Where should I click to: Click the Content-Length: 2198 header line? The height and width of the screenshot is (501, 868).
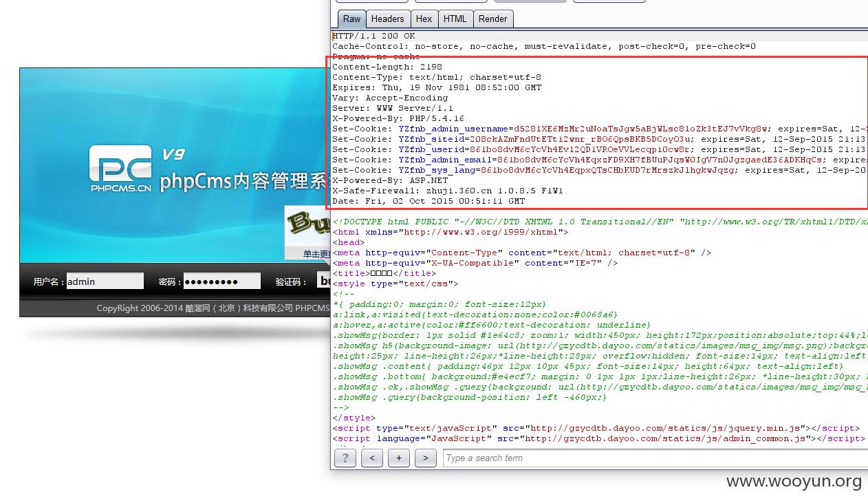[387, 67]
